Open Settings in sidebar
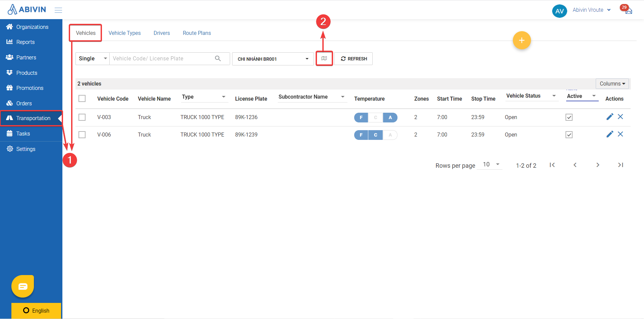The width and height of the screenshot is (644, 319). click(x=31, y=149)
